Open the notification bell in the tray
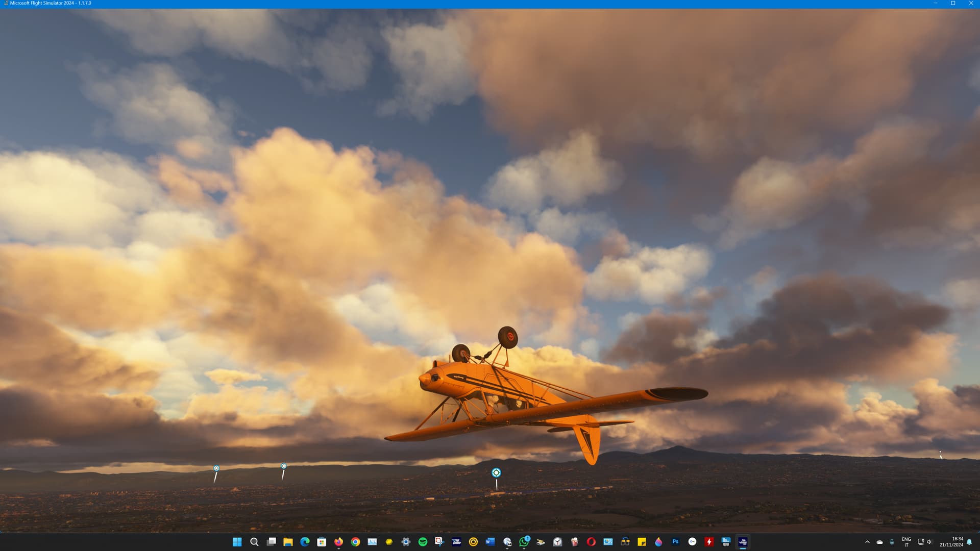The width and height of the screenshot is (980, 551). pos(969,542)
